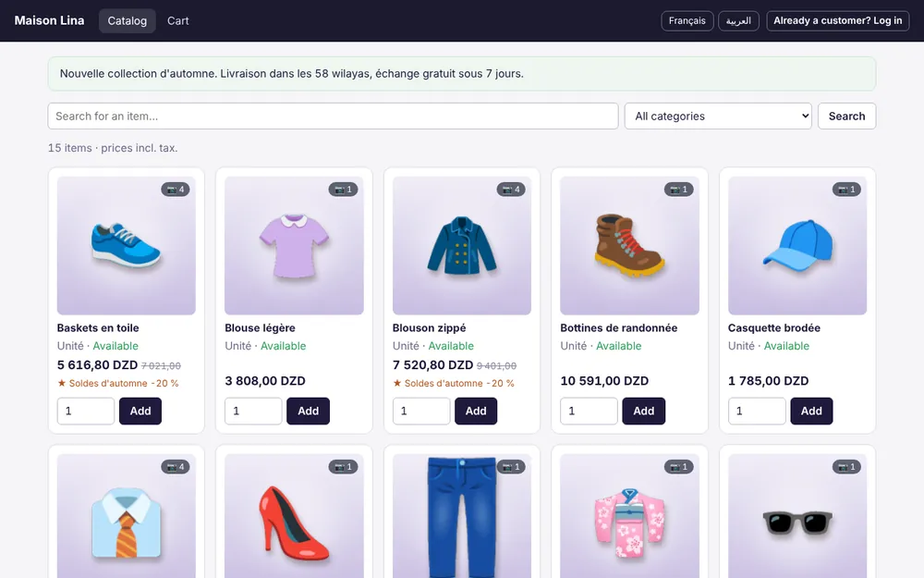Select quantity field for Casquette brodée
Screen dimensions: 924x578
(757, 412)
